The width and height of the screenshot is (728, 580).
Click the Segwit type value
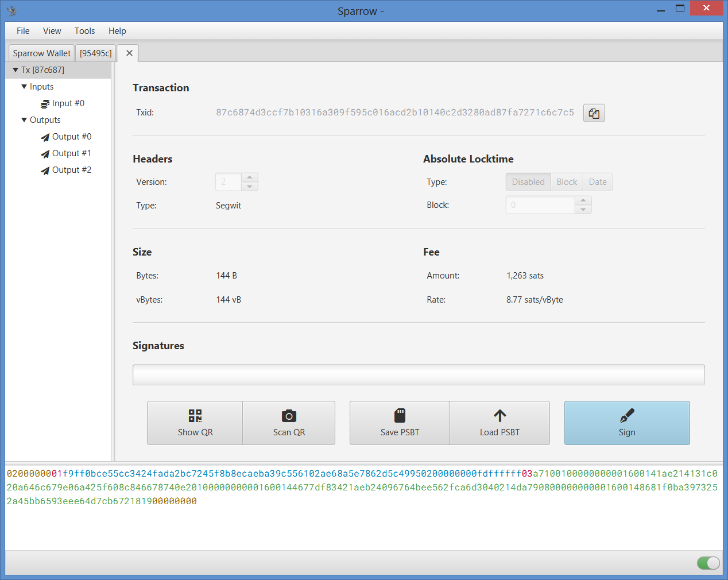point(229,206)
